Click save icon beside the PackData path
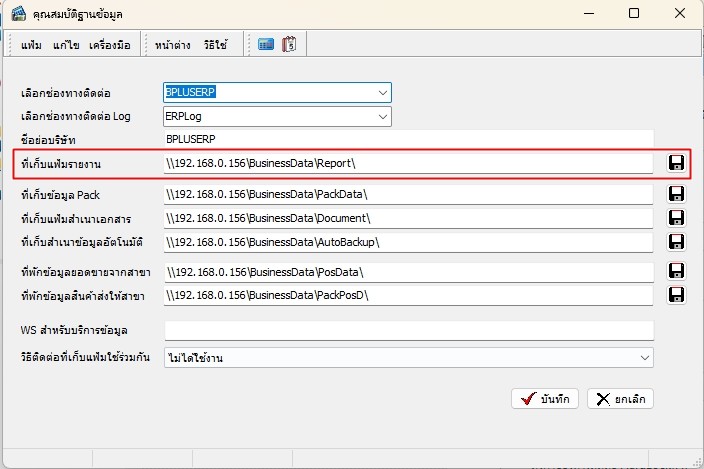The image size is (704, 469). (676, 193)
